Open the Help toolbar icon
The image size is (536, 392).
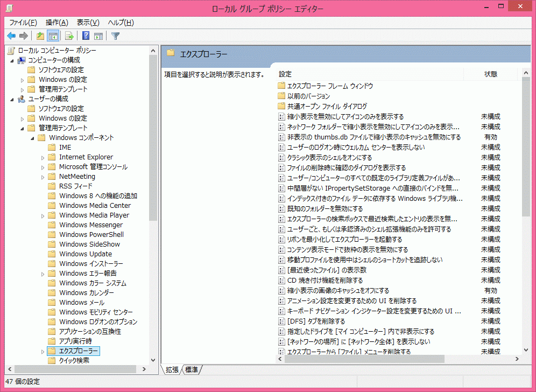pos(86,36)
